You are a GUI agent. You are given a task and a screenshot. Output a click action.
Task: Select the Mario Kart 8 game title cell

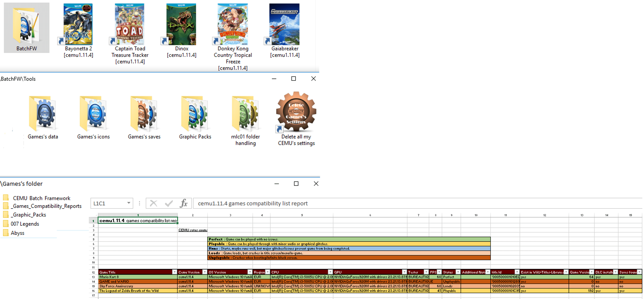[138, 277]
